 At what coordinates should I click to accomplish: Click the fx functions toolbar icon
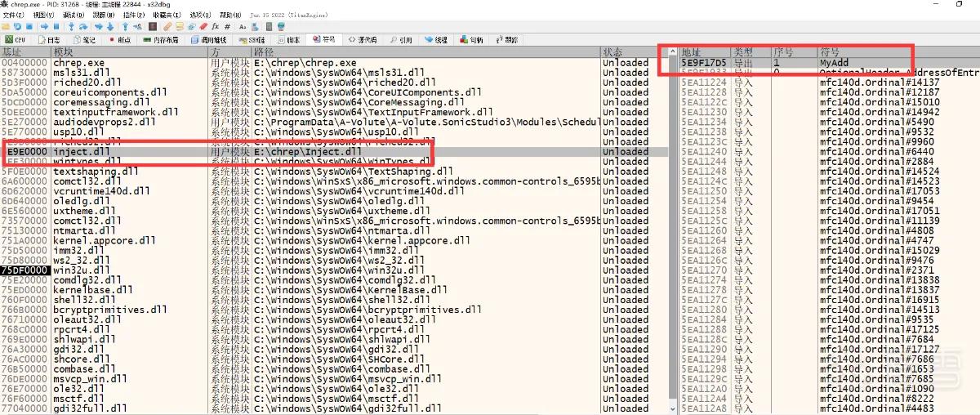[216, 26]
